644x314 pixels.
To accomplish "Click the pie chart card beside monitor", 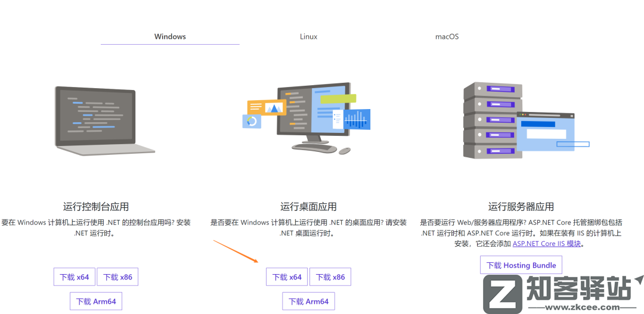I will point(252,121).
